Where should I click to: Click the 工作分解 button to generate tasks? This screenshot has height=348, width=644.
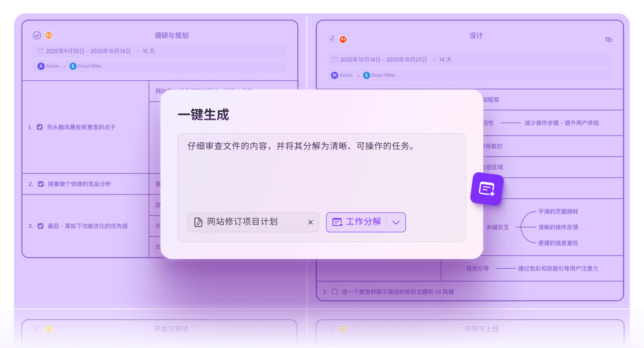363,222
